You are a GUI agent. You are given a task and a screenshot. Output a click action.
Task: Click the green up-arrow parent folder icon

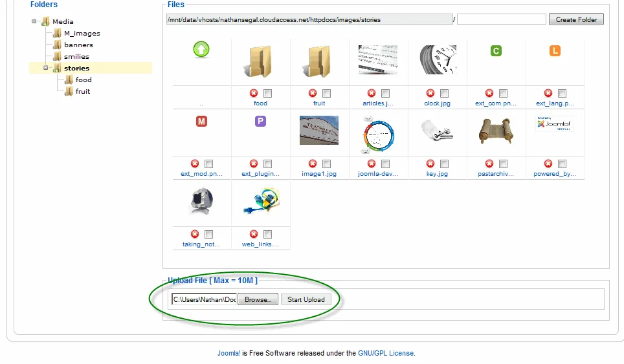(x=201, y=50)
